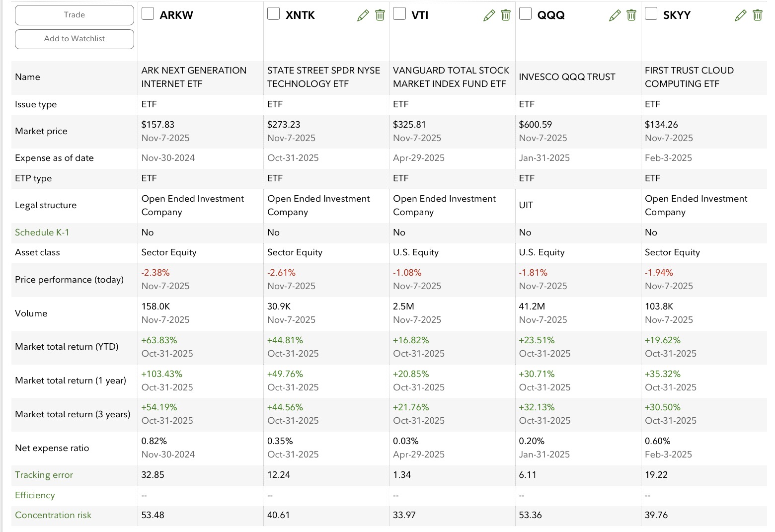
Task: Open the Schedule K-1 definition link
Action: click(42, 232)
